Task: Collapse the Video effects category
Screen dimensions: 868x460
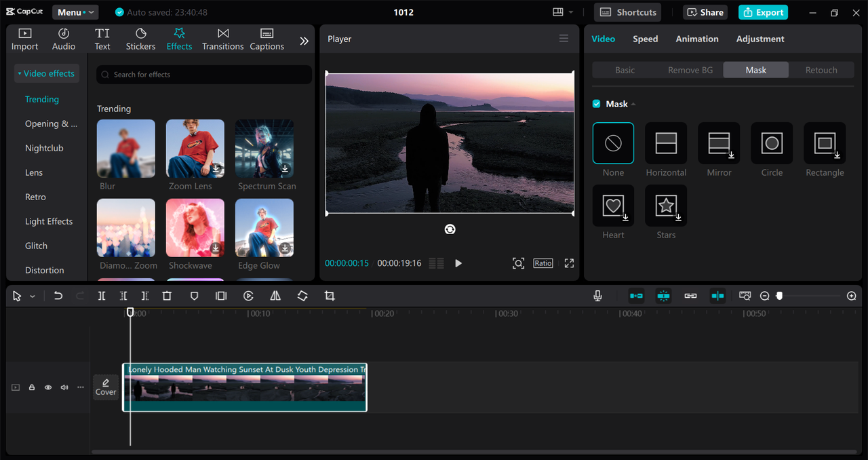Action: pos(46,73)
